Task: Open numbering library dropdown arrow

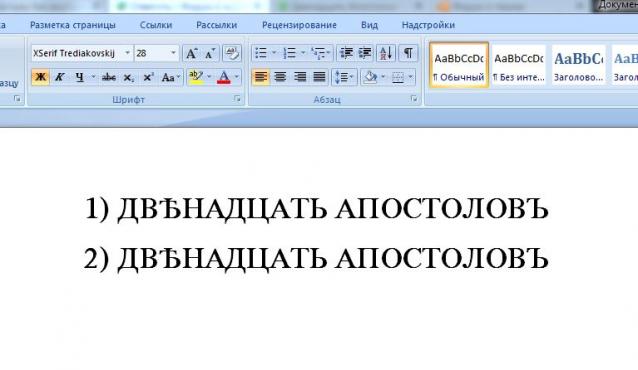Action: pyautogui.click(x=303, y=53)
